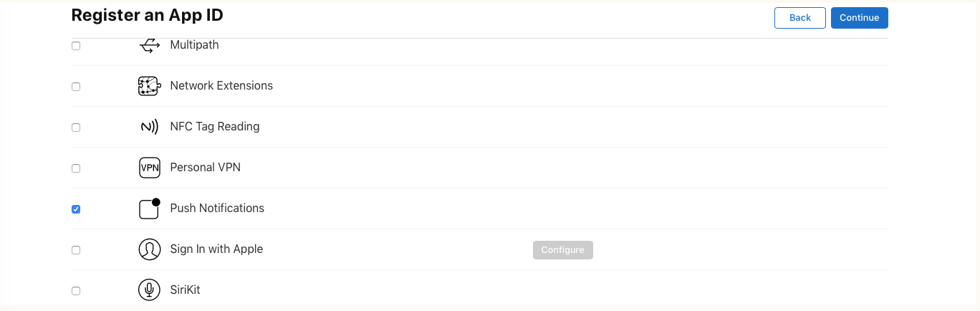
Task: Enable the Multipath checkbox
Action: (76, 46)
